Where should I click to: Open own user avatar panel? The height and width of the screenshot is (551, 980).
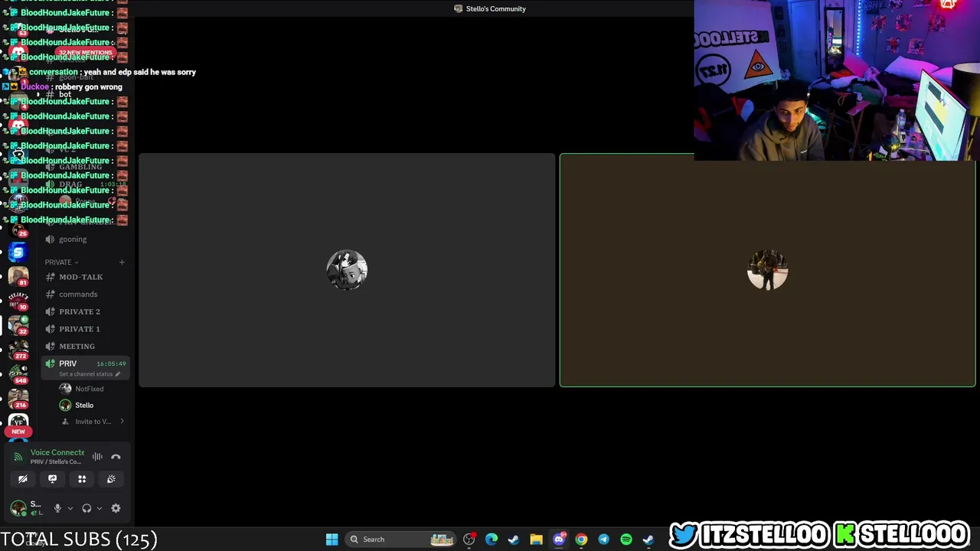pyautogui.click(x=18, y=507)
